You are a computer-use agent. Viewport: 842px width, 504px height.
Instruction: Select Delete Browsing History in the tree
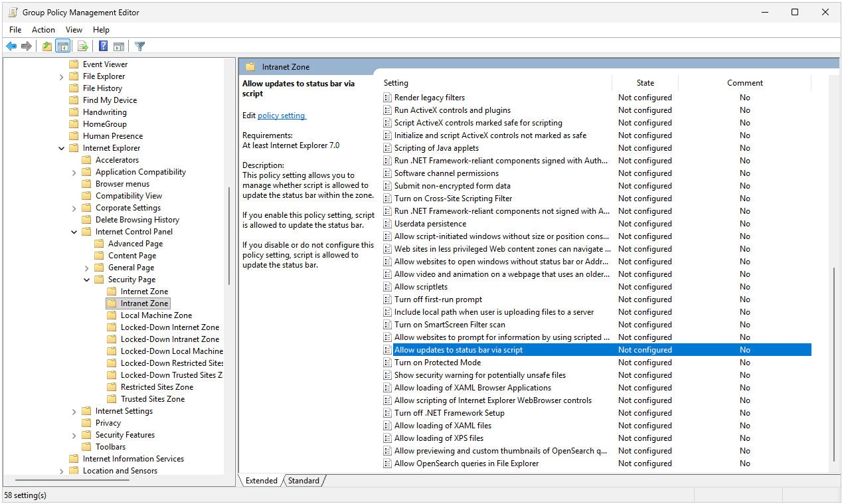click(x=137, y=220)
